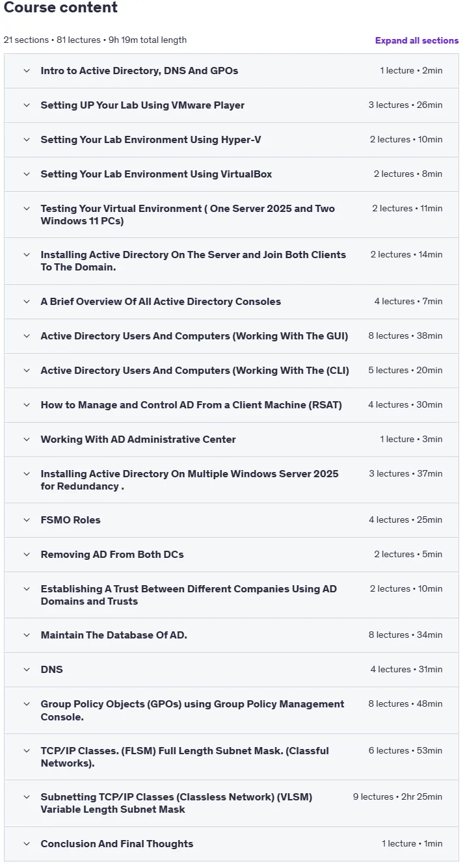
Task: Open chevron for Hyper-V lab environment section
Action: point(27,139)
